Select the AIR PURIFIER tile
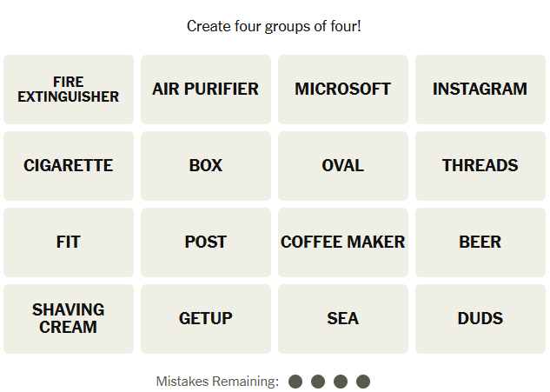This screenshot has width=550, height=392. coord(206,90)
